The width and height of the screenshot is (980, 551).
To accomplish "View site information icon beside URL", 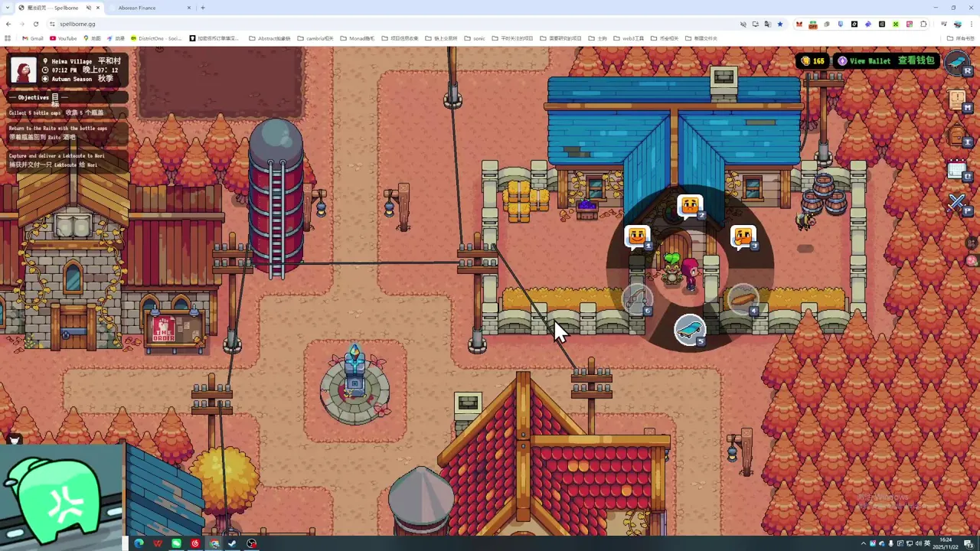I will coord(52,24).
